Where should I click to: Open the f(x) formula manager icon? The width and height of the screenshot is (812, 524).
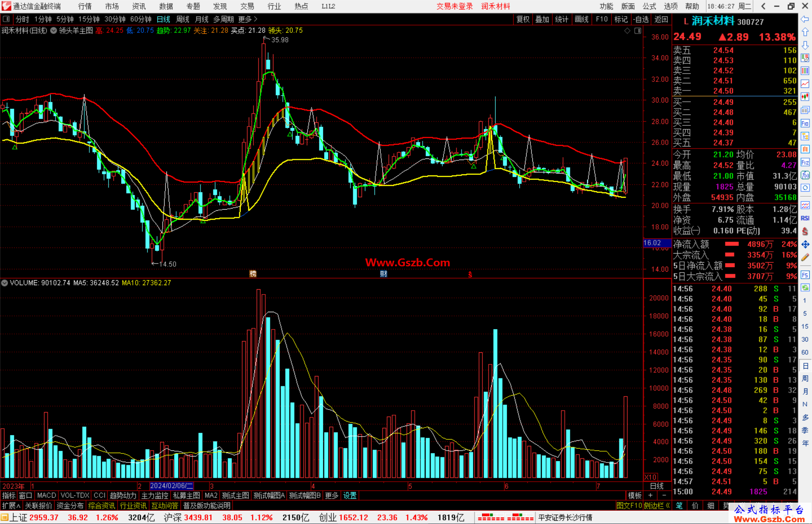pos(805,175)
